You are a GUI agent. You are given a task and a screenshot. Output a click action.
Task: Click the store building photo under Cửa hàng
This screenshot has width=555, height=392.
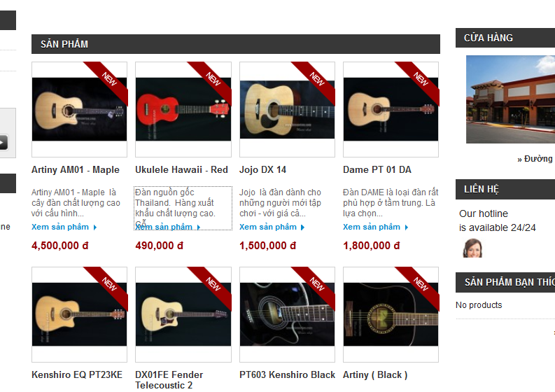510,99
